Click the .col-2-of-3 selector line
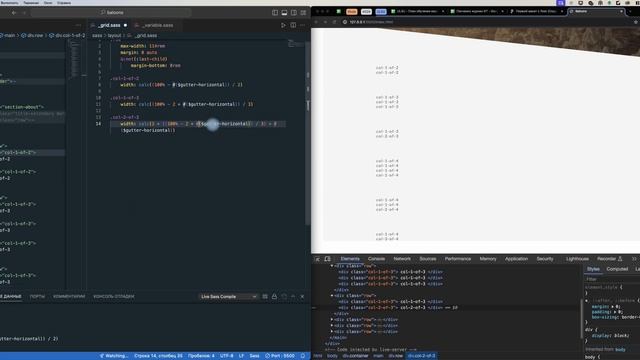This screenshot has width=640, height=360. (124, 117)
